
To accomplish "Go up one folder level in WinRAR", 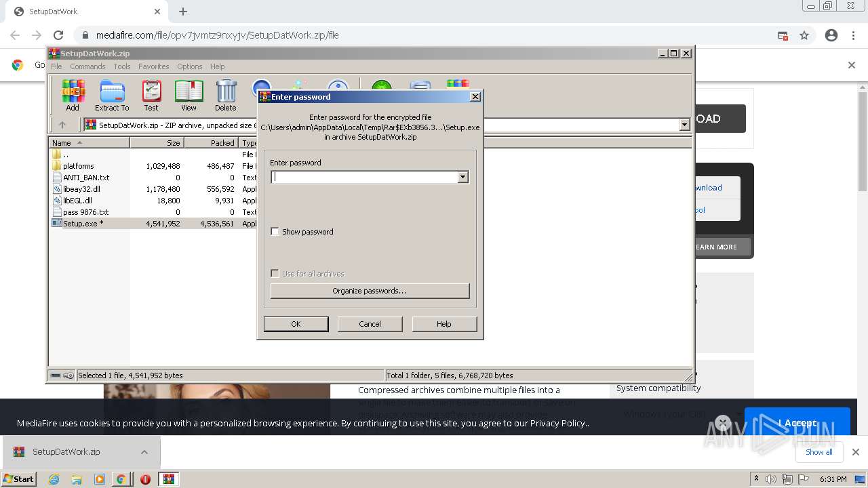I will (x=62, y=125).
